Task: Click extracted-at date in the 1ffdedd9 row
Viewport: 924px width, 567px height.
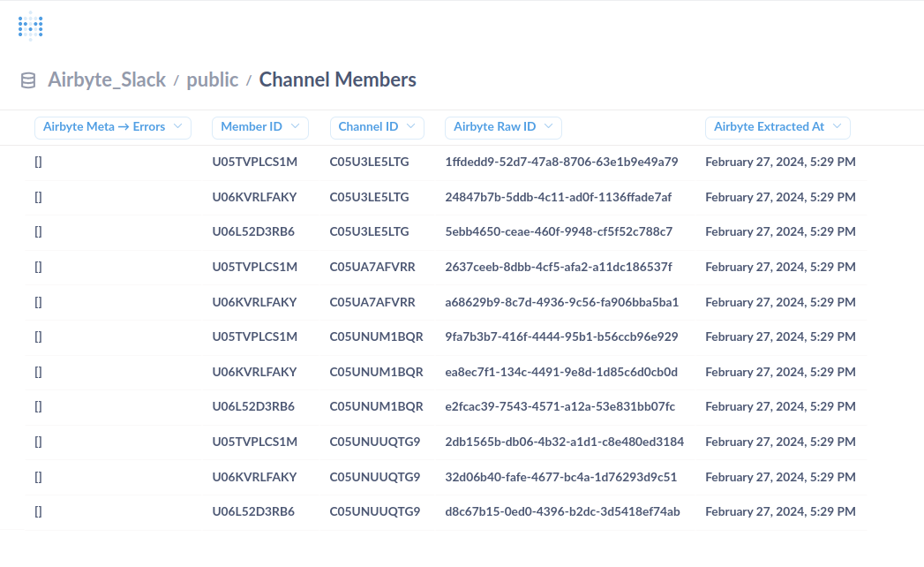Action: tap(780, 162)
